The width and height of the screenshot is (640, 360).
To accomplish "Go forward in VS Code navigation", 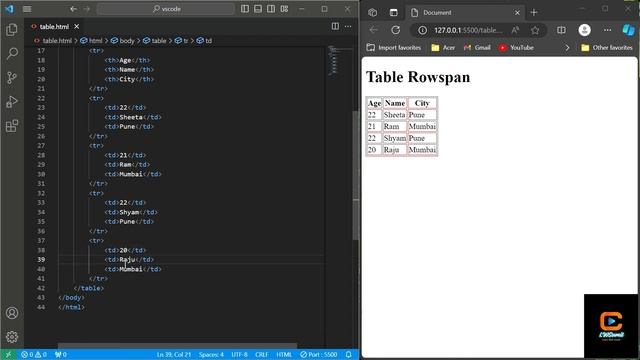I will pos(87,9).
